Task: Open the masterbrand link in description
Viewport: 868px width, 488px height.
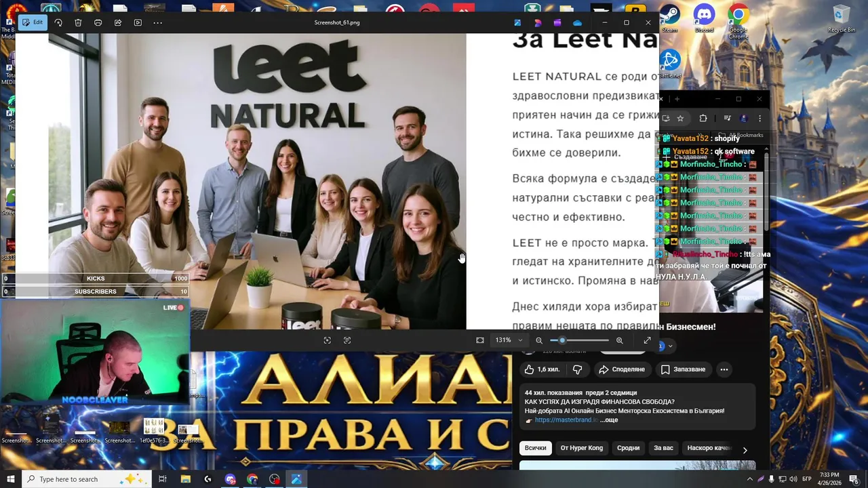Action: pos(566,420)
